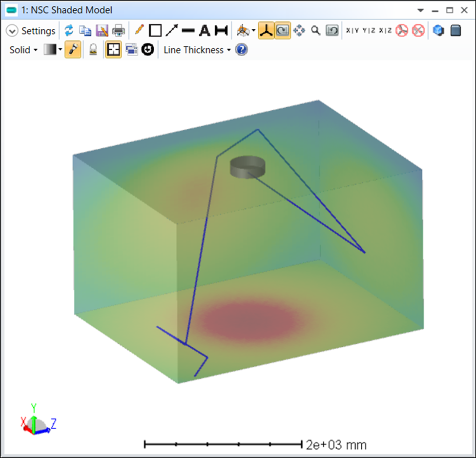Print the shaded model window
The width and height of the screenshot is (476, 458).
118,31
